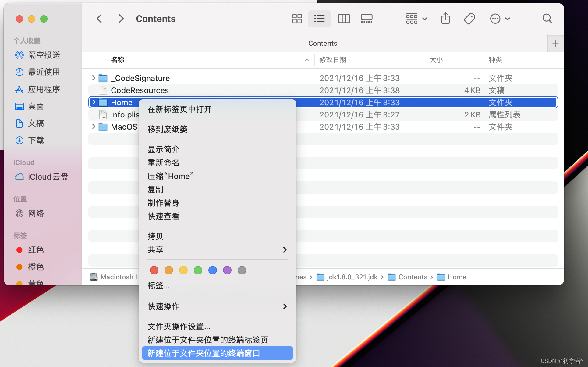Open Finder search

coord(547,19)
